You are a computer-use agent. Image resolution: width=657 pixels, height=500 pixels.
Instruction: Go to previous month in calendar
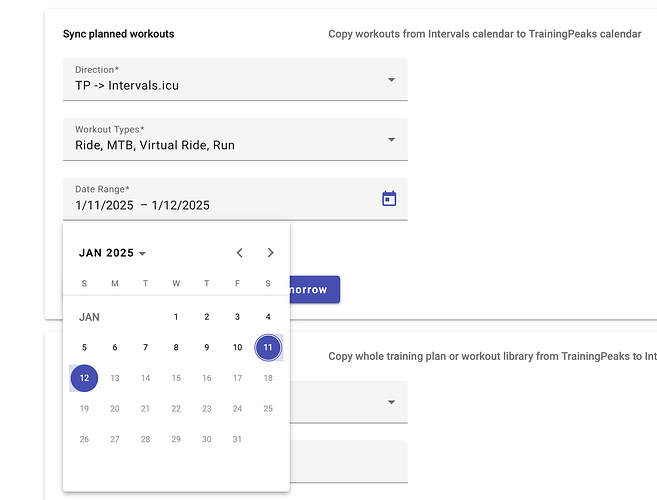click(239, 253)
